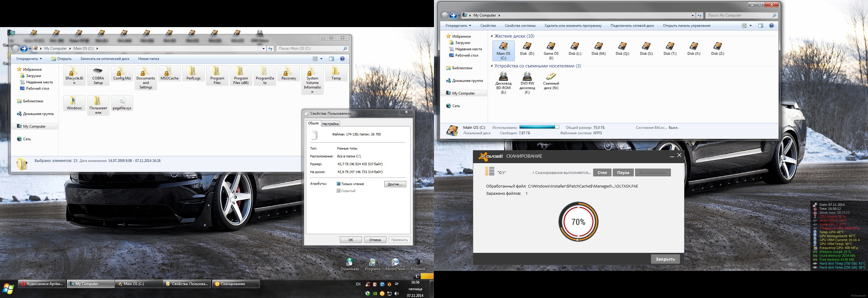Open Упорядочить dropdown in My Computer window

458,26
